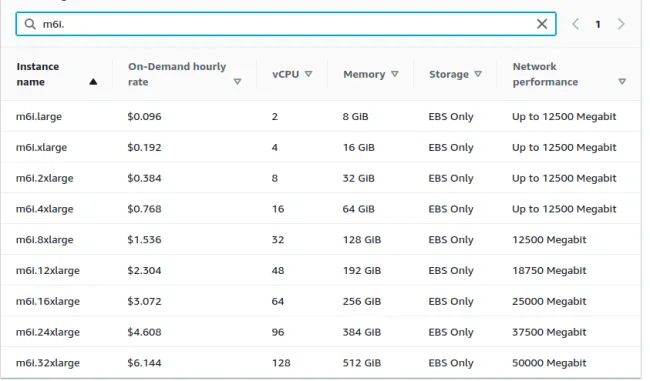Screen dimensions: 650x381
Task: Go to the previous page with the left chevron
Action: pos(575,24)
